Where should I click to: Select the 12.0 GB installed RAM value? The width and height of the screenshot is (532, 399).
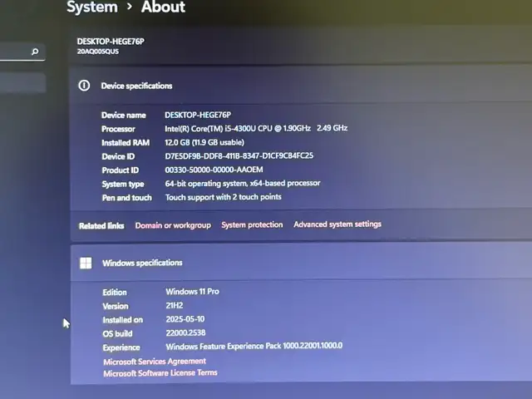pyautogui.click(x=204, y=142)
